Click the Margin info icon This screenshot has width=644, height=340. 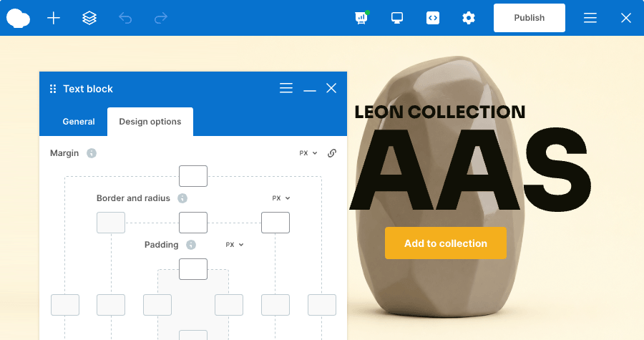click(92, 153)
